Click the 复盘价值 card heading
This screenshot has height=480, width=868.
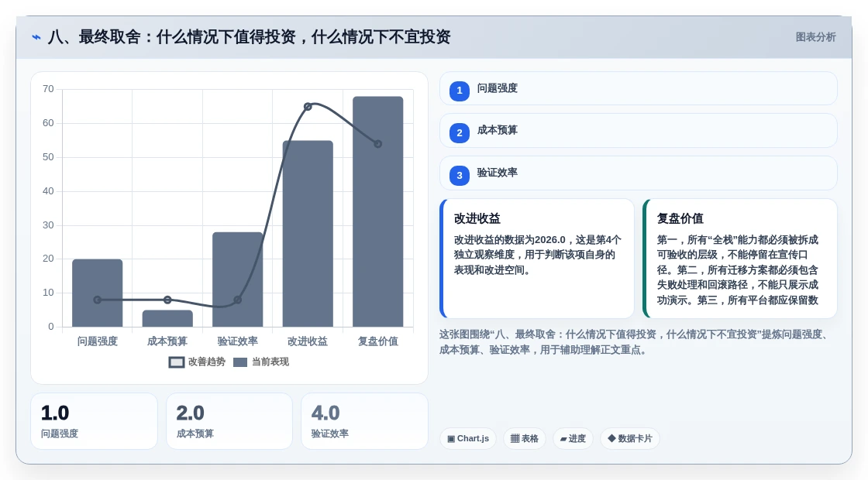click(x=680, y=218)
